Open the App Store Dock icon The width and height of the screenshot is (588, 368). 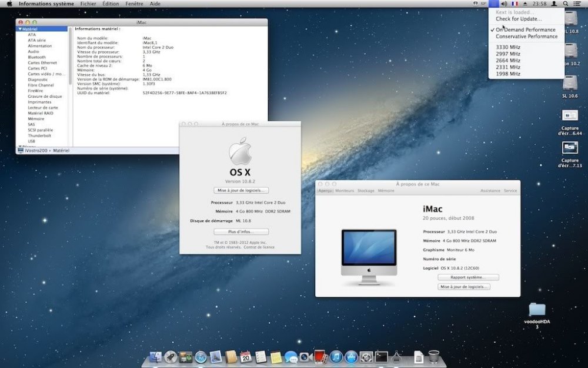[352, 357]
